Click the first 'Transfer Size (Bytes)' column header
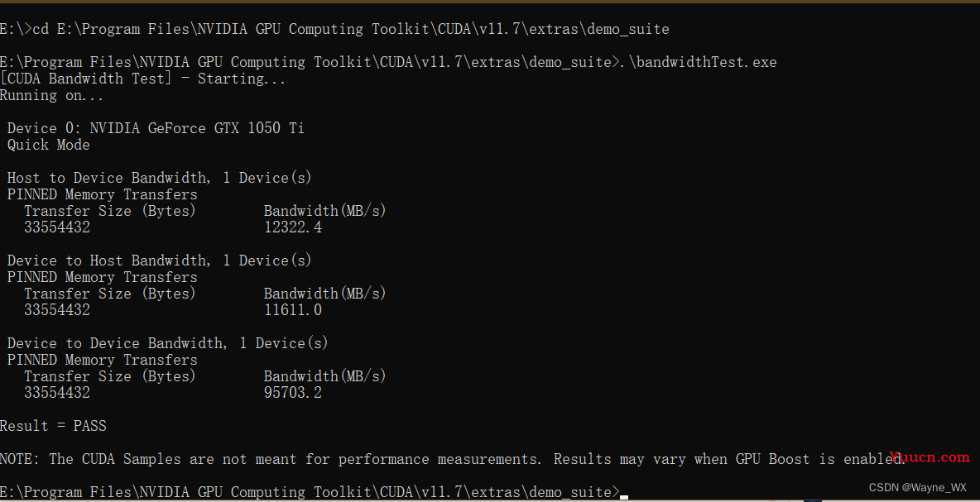Viewport: 980px width, 502px height. pyautogui.click(x=110, y=211)
